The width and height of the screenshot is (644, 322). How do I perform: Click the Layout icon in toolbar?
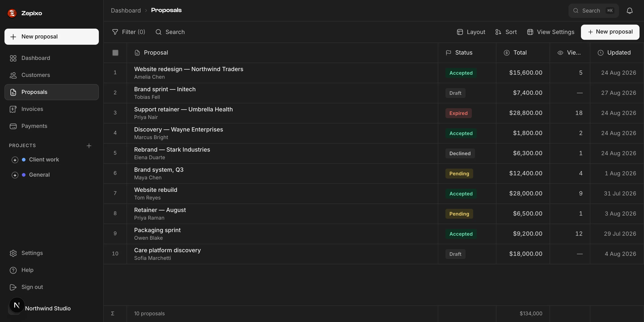pyautogui.click(x=460, y=32)
